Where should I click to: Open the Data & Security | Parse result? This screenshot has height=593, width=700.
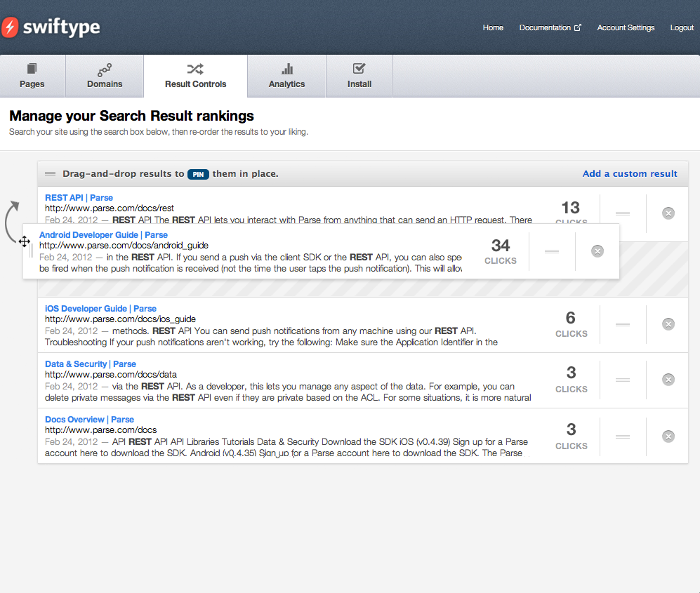coord(90,364)
